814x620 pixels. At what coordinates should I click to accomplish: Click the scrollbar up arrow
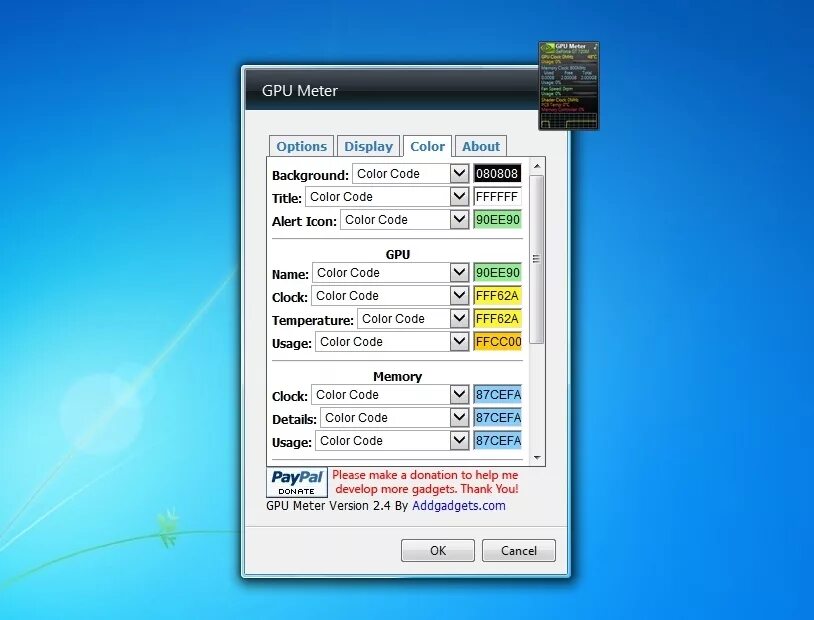click(x=537, y=166)
